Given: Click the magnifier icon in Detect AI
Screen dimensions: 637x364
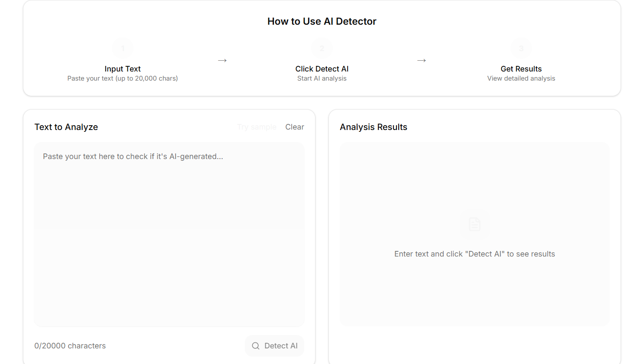Looking at the screenshot, I should (256, 346).
